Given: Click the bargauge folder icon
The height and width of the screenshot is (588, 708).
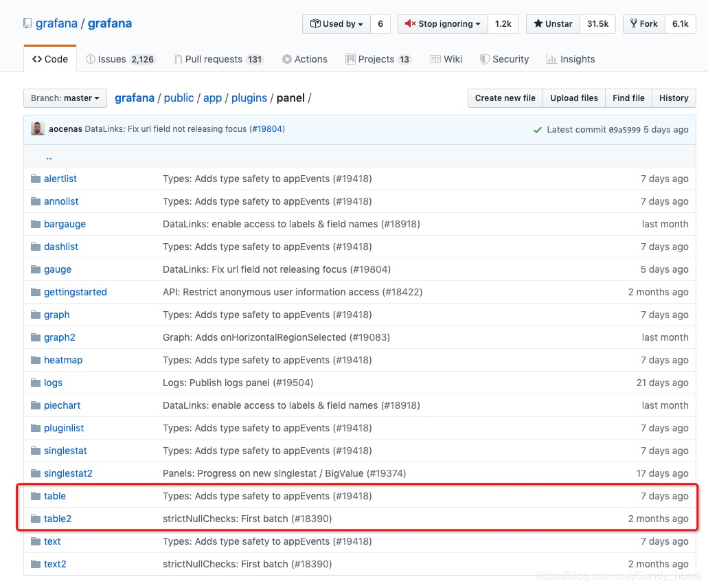Looking at the screenshot, I should click(x=36, y=224).
